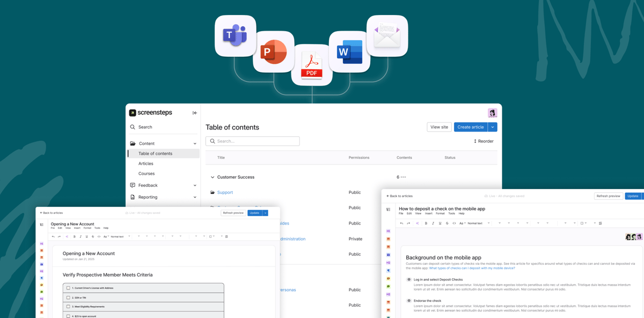Check Current Driver's License with Address

(68, 288)
